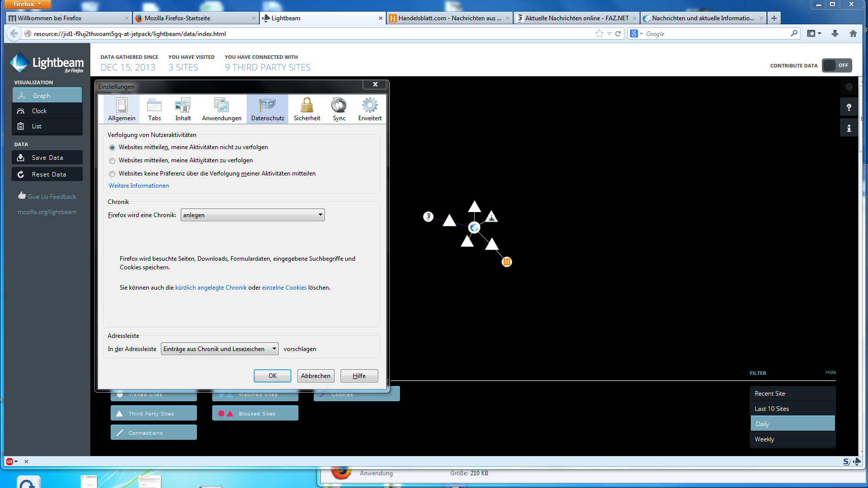Select 'keine Präferenz' tracking radio option
The height and width of the screenshot is (488, 868).
112,174
